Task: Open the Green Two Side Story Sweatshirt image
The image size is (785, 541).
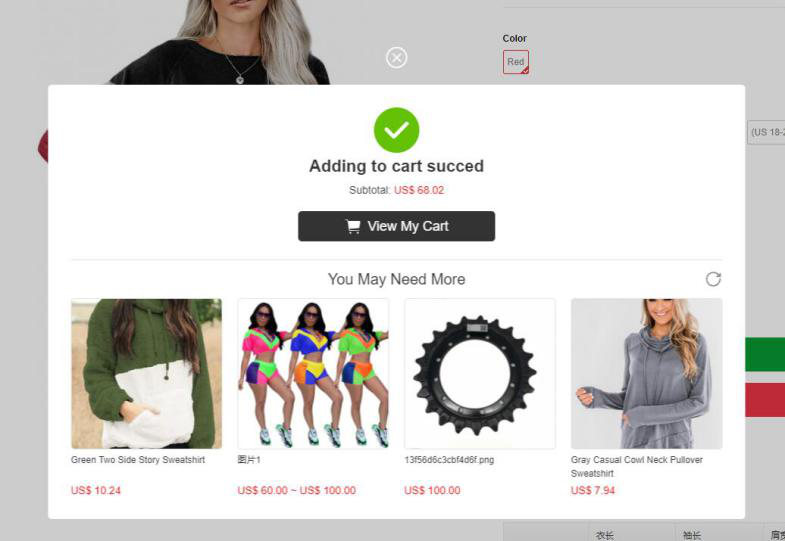Action: click(146, 374)
